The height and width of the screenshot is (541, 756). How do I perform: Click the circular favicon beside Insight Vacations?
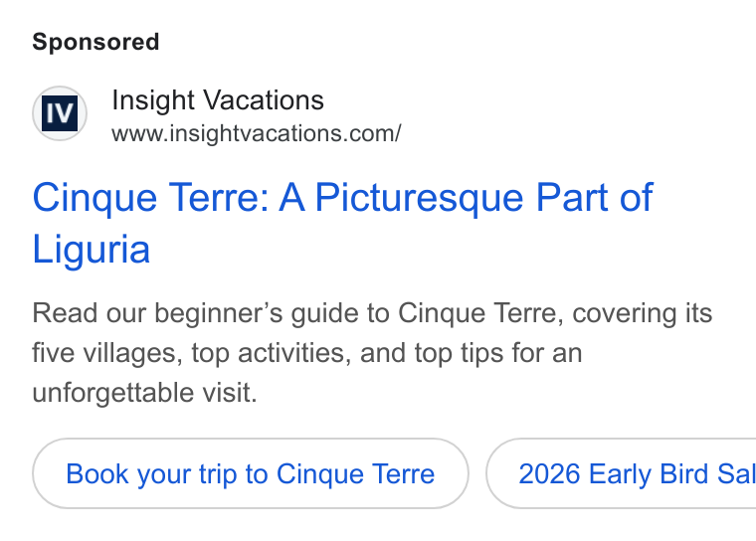[x=60, y=113]
